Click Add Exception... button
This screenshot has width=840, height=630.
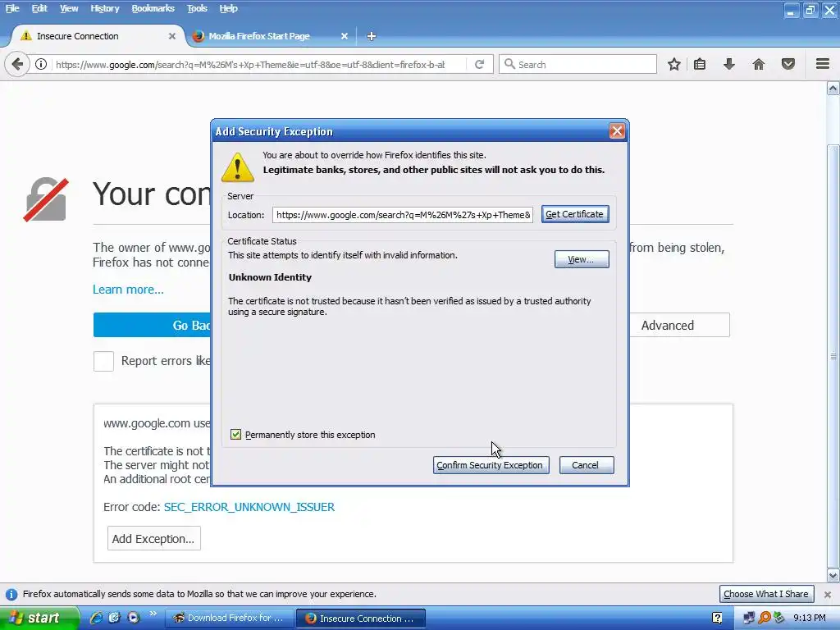click(154, 538)
